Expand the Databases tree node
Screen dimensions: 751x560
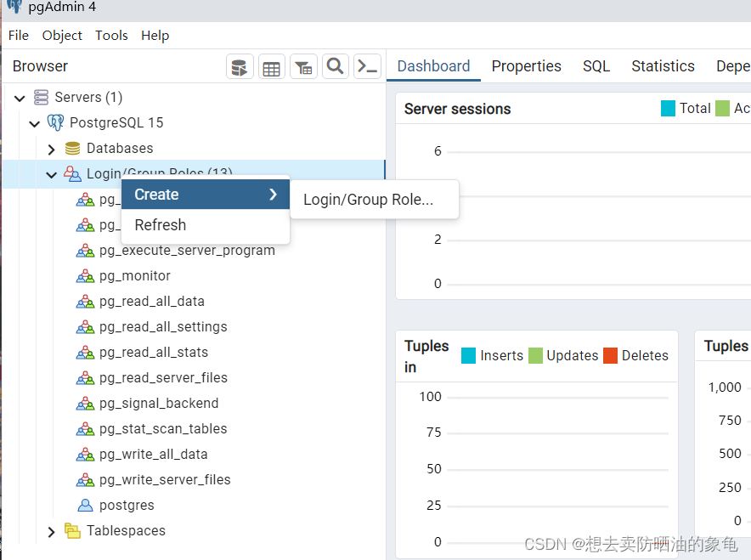point(51,148)
